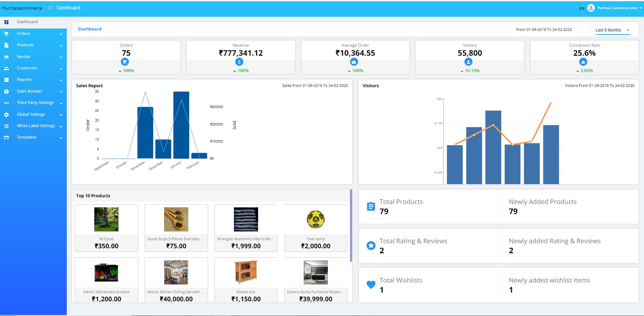Open the Divano Roma Furniture product thumbnail
This screenshot has width=644, height=316.
click(x=316, y=272)
